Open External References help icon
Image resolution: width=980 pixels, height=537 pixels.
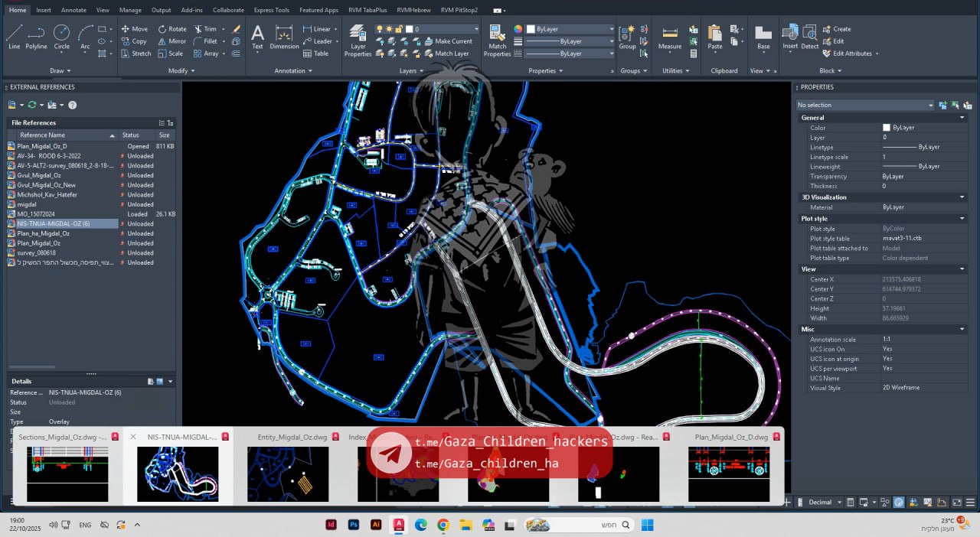point(73,105)
